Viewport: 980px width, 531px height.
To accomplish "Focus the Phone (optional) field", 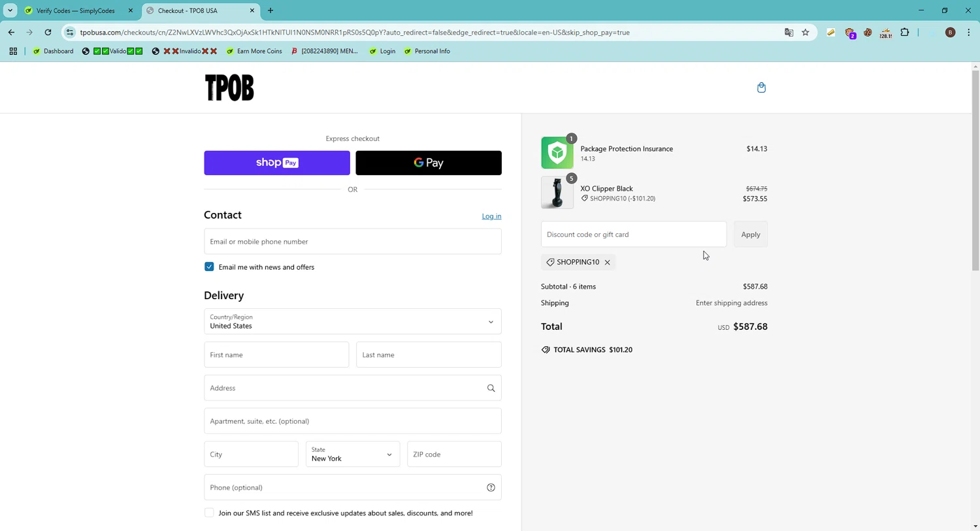I will (353, 487).
